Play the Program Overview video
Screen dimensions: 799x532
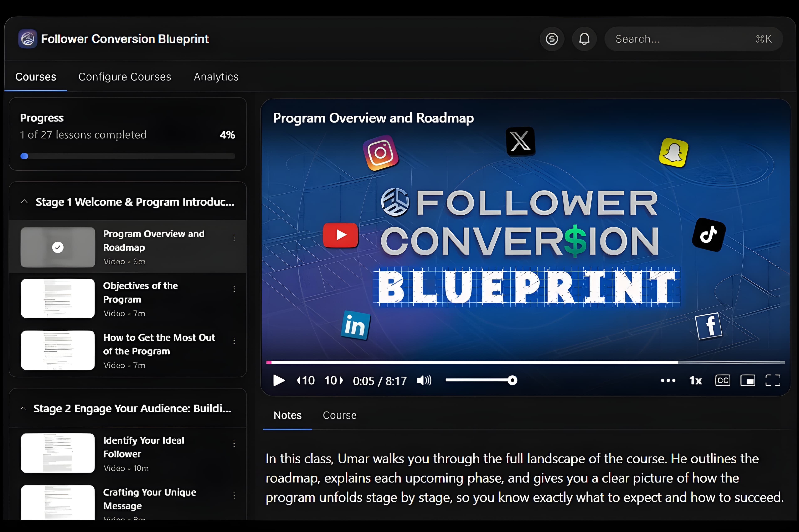[x=279, y=380]
